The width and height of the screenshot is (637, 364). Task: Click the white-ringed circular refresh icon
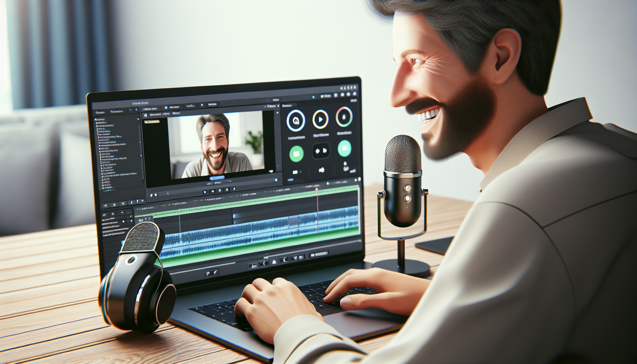(296, 121)
